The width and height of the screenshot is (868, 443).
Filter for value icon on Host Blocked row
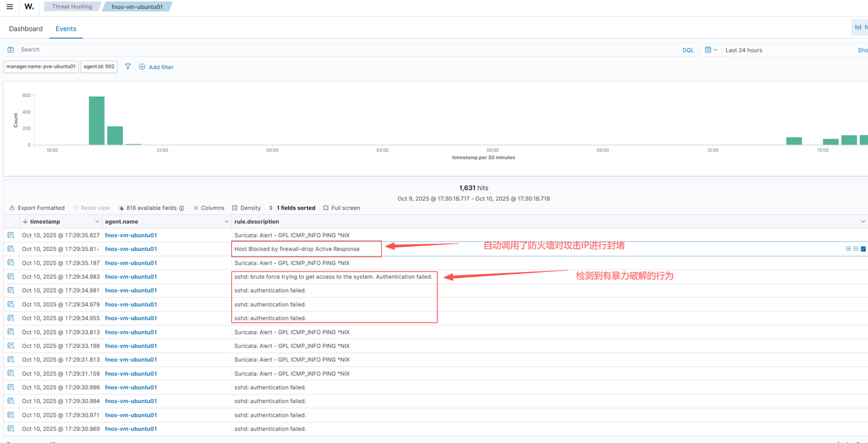(x=848, y=249)
